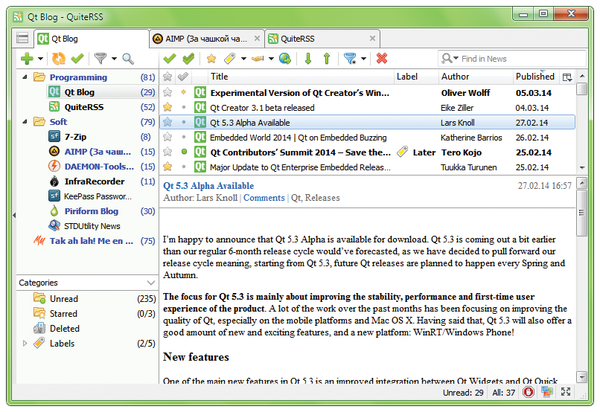Click the label tag toolbar icon
Viewport: 600px width, 412px height.
pos(230,59)
